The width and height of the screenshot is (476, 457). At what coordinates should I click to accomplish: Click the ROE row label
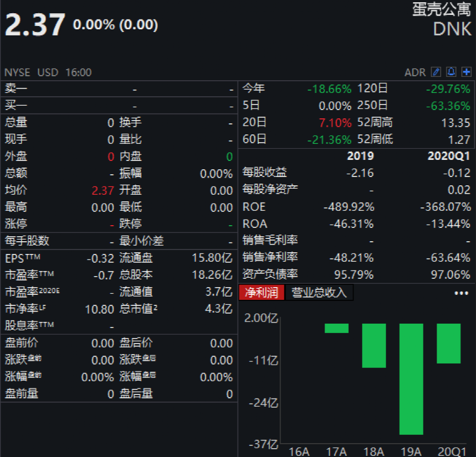pos(254,207)
